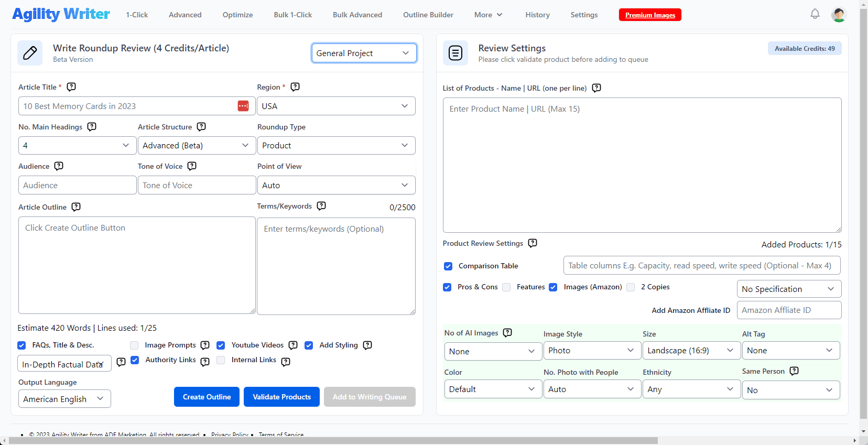Show help for Same Person
This screenshot has height=445, width=868.
click(x=794, y=371)
